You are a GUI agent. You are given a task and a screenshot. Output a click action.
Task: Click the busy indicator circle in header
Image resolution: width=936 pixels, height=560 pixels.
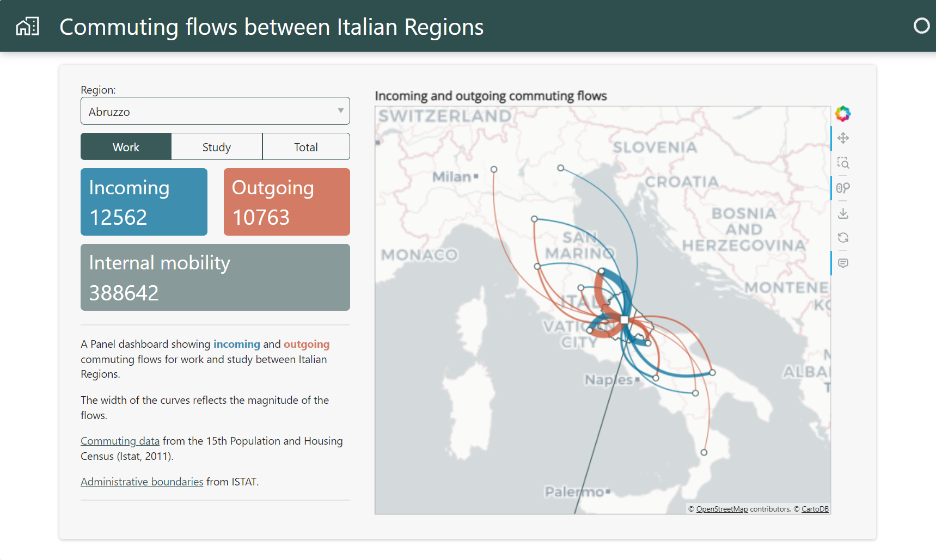tap(921, 26)
